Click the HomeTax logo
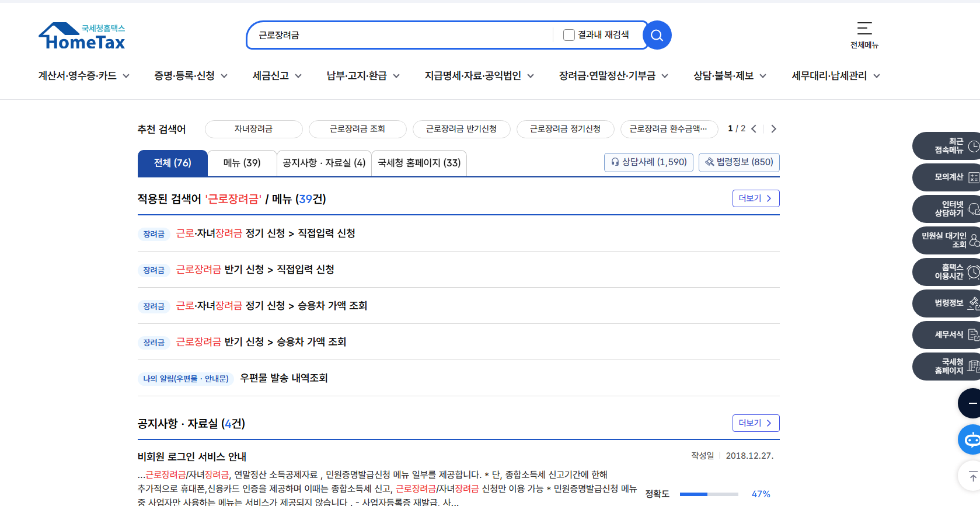Screen dimensions: 980x506 [82, 36]
